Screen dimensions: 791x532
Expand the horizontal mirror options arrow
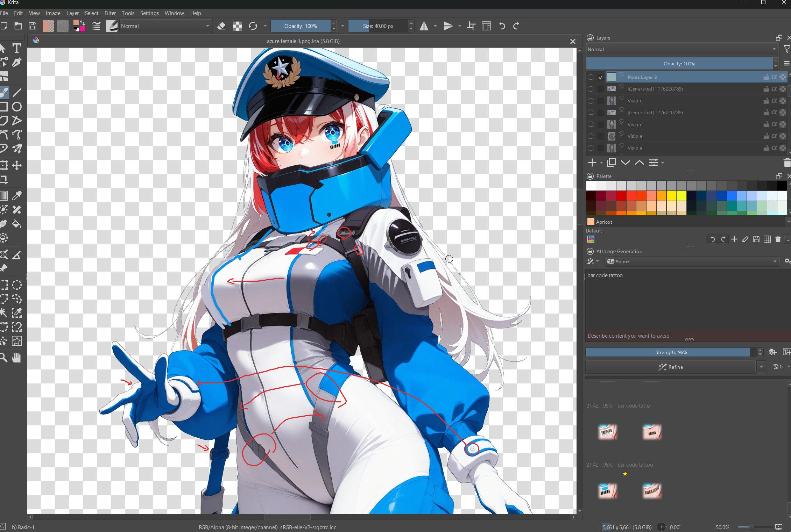pos(435,26)
